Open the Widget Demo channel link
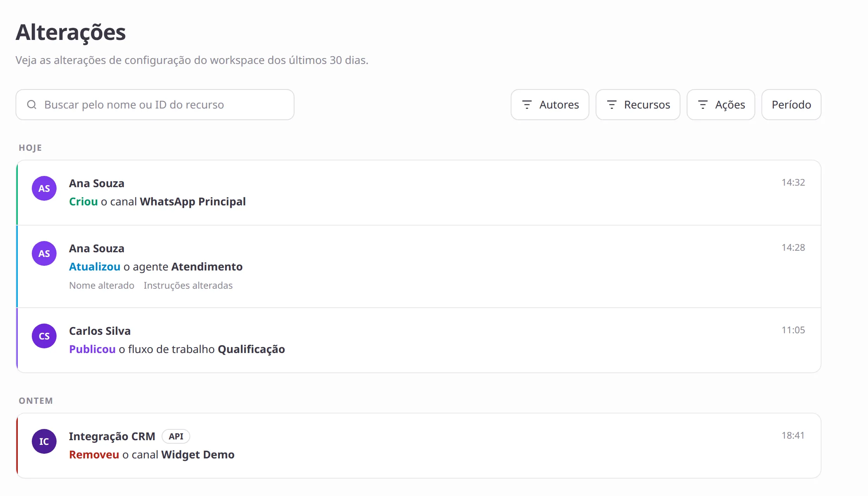This screenshot has height=496, width=868. 198,455
